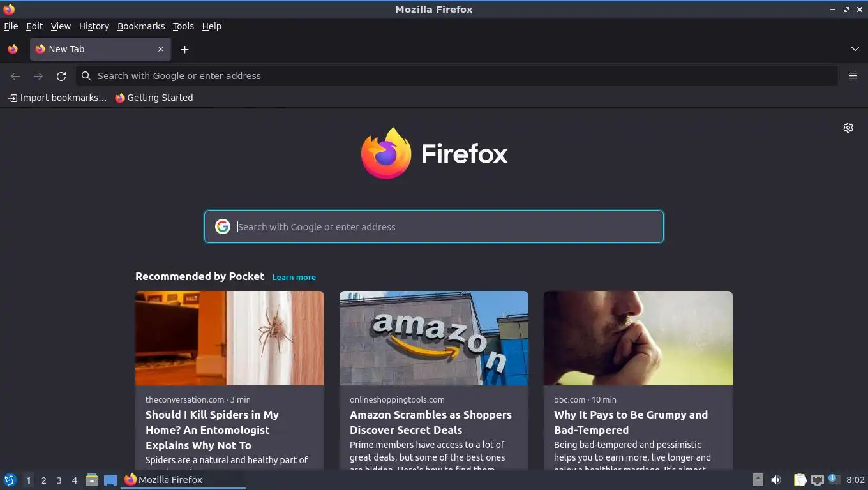The height and width of the screenshot is (490, 868).
Task: Open 'Amazon Scrambles as Shoppers' headline
Action: (431, 422)
